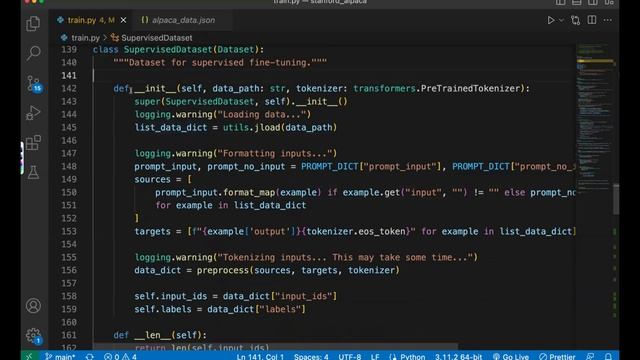Open the Testing flask view
640x360 pixels.
(x=33, y=173)
